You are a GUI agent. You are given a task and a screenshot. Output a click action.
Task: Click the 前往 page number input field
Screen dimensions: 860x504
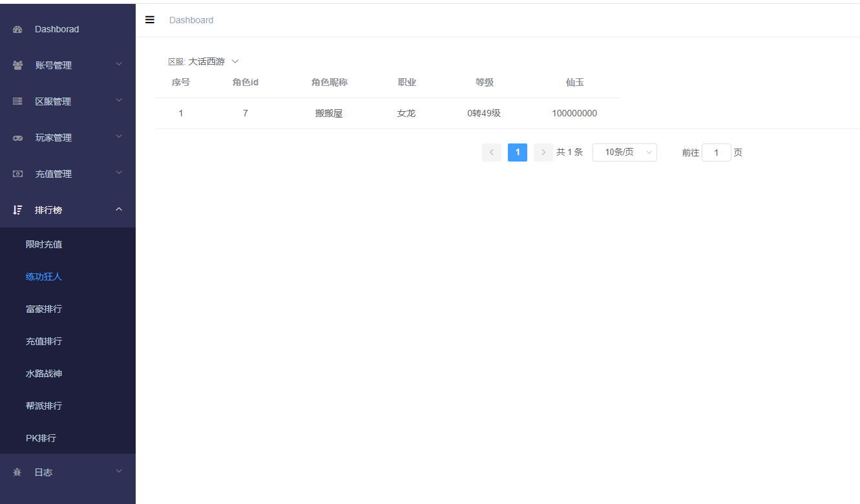pyautogui.click(x=716, y=152)
